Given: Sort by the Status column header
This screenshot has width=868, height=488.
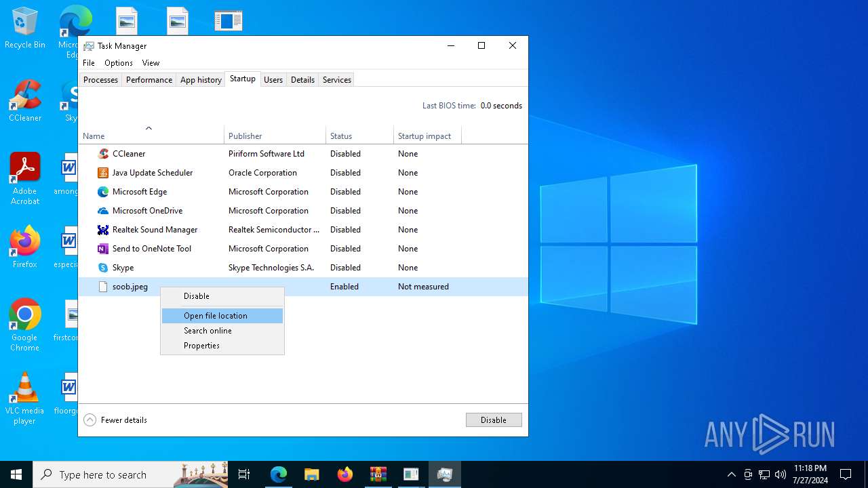Looking at the screenshot, I should point(359,136).
